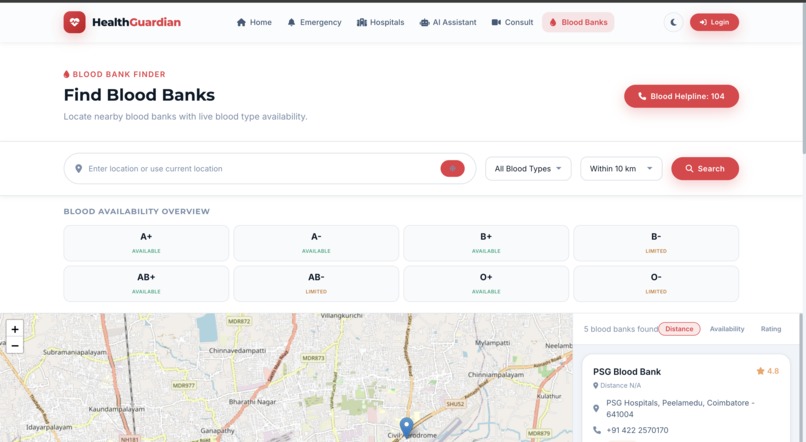Sort results by Rating
Viewport: 806px width, 442px height.
pos(771,329)
